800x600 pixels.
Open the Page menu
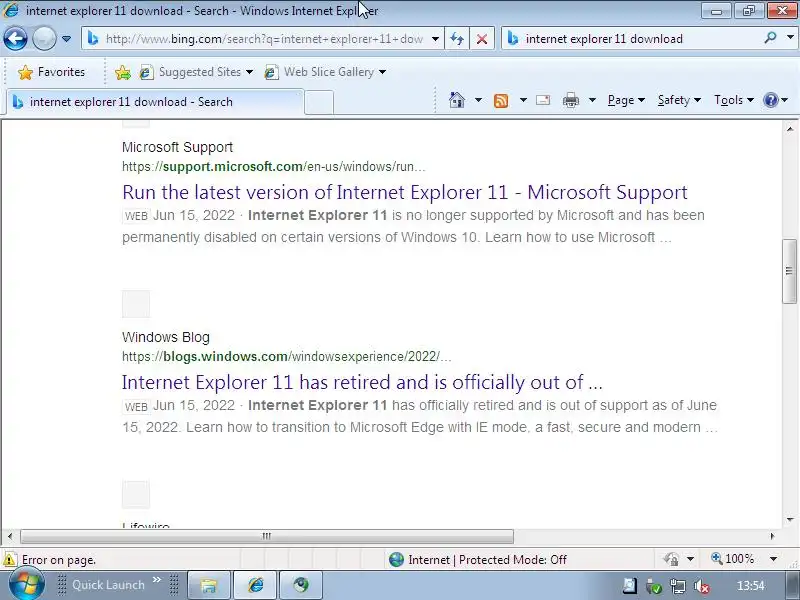(x=626, y=100)
